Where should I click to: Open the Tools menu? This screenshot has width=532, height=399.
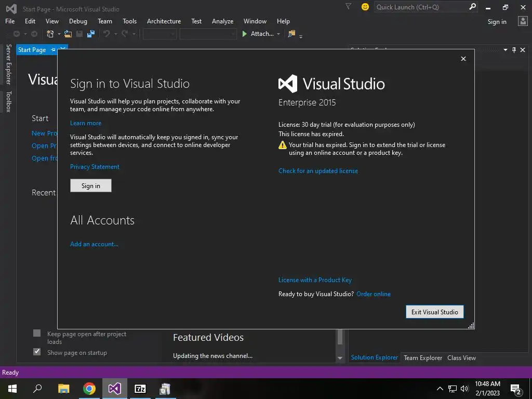129,21
